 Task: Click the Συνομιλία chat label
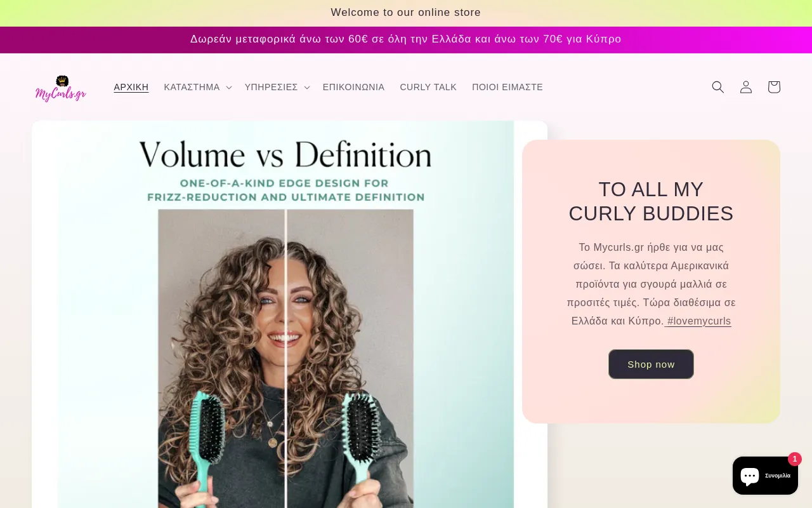[x=778, y=476]
